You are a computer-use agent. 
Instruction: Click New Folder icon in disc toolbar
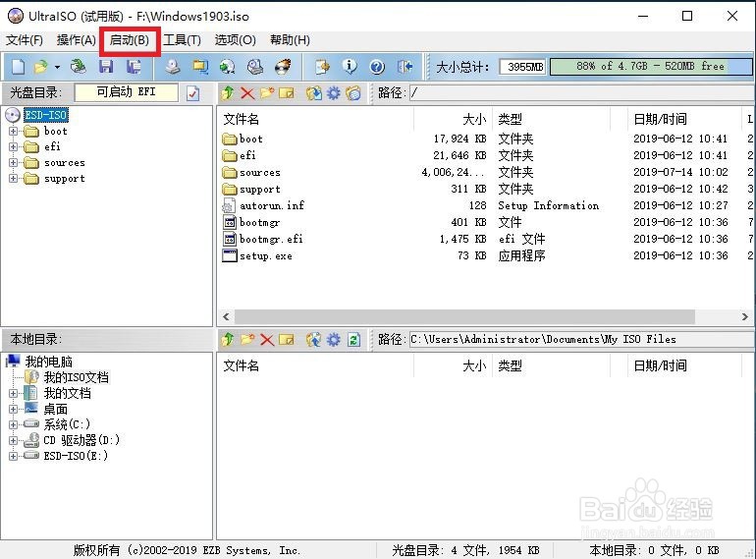[267, 93]
